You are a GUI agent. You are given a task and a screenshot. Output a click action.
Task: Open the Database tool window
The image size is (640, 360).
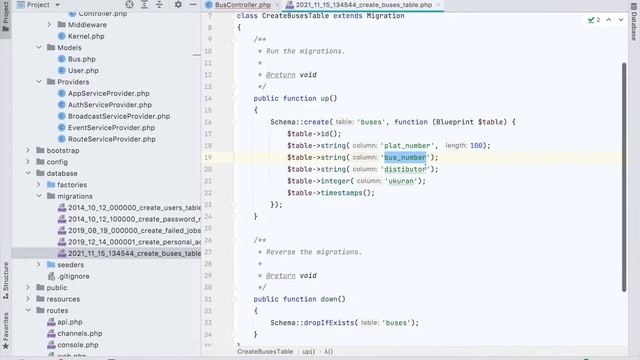(634, 22)
